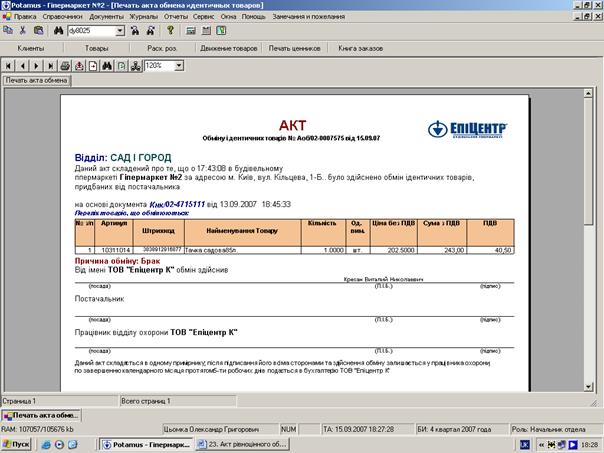Open the Журналы menu

[143, 17]
